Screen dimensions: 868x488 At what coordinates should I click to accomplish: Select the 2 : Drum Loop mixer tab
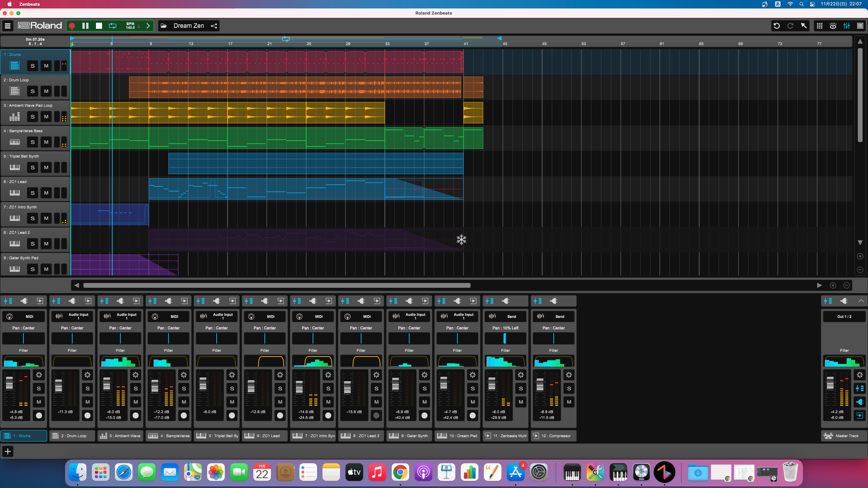[72, 436]
